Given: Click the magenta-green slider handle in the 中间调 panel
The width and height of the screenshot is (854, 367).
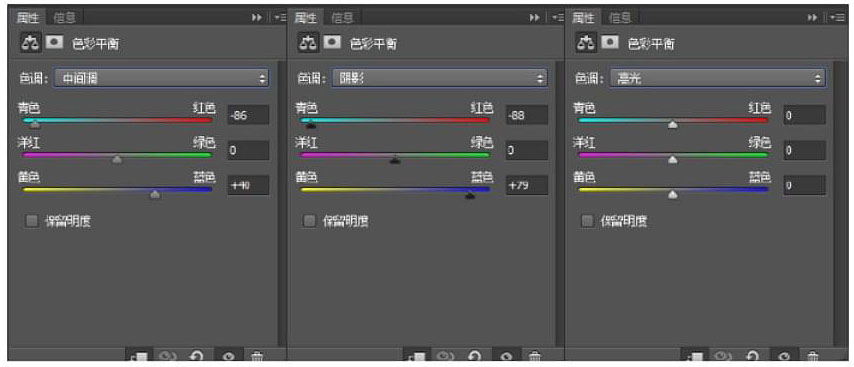Looking at the screenshot, I should 117,160.
